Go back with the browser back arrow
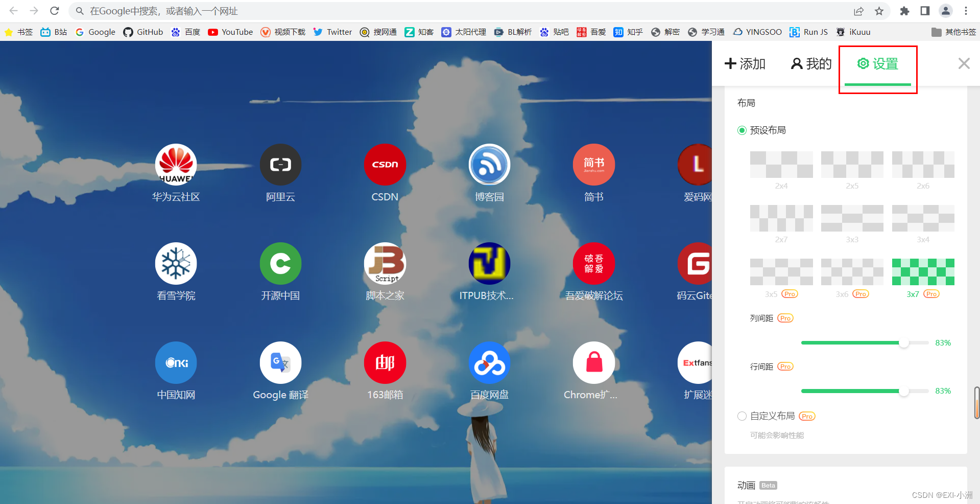 click(x=14, y=11)
